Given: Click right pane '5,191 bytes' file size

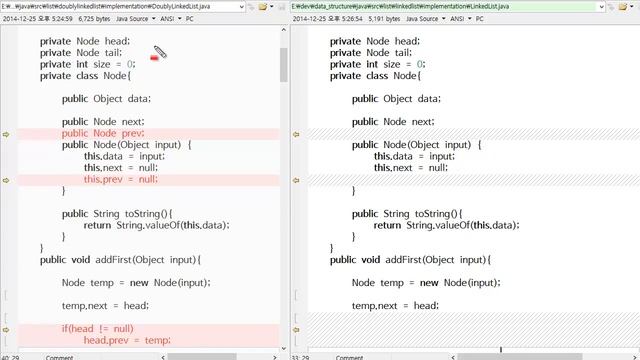Looking at the screenshot, I should tap(384, 19).
